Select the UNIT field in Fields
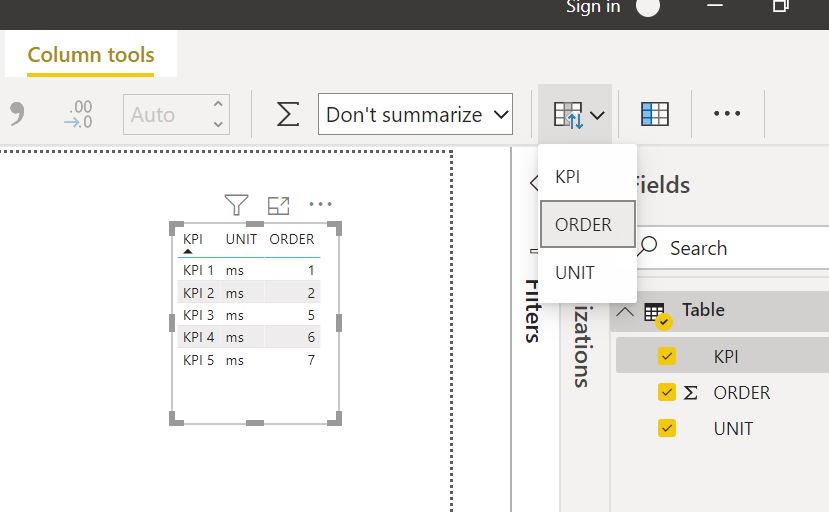Viewport: 829px width, 512px height. 733,428
